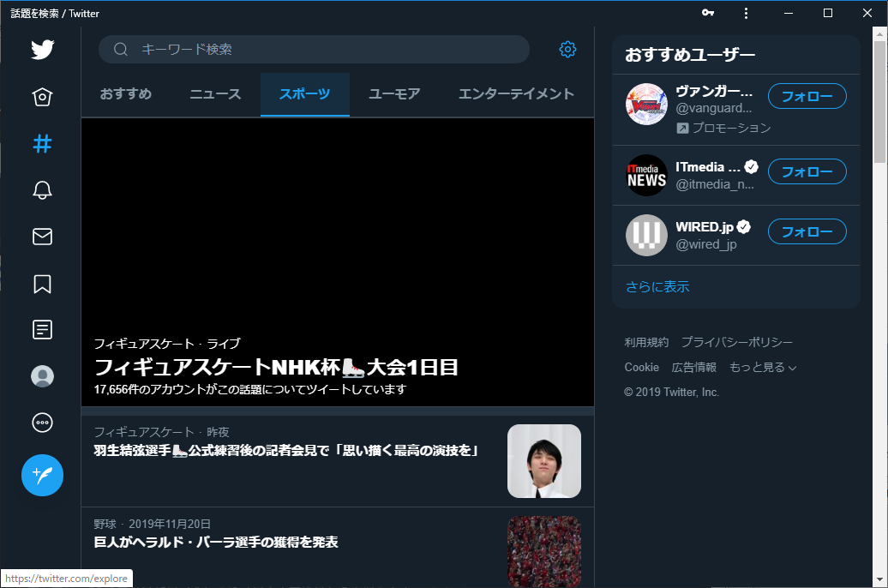Open the More options ellipsis icon
The width and height of the screenshot is (888, 588).
point(41,422)
